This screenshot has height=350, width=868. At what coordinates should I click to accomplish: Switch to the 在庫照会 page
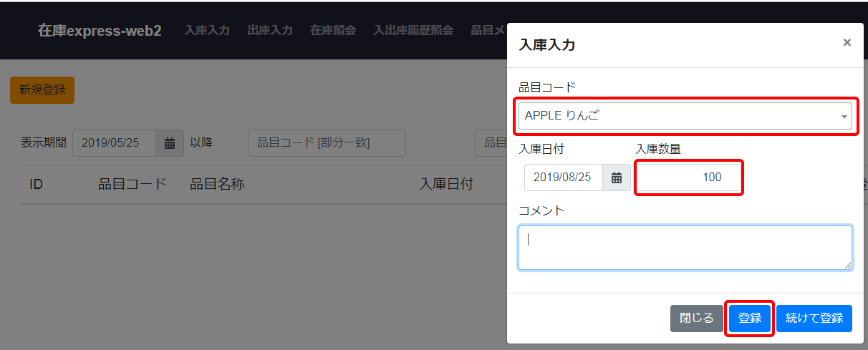tap(333, 31)
